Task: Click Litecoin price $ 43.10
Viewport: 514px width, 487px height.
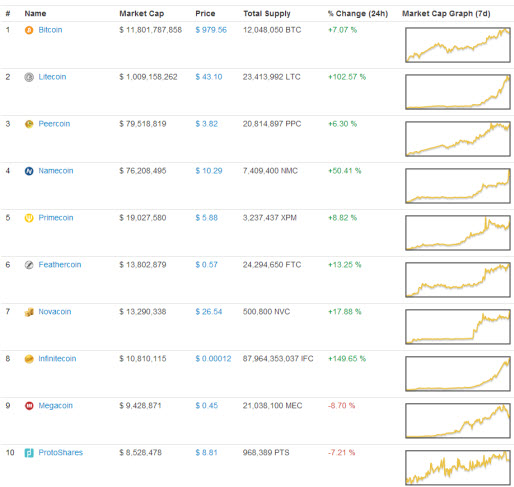Action: (x=209, y=77)
